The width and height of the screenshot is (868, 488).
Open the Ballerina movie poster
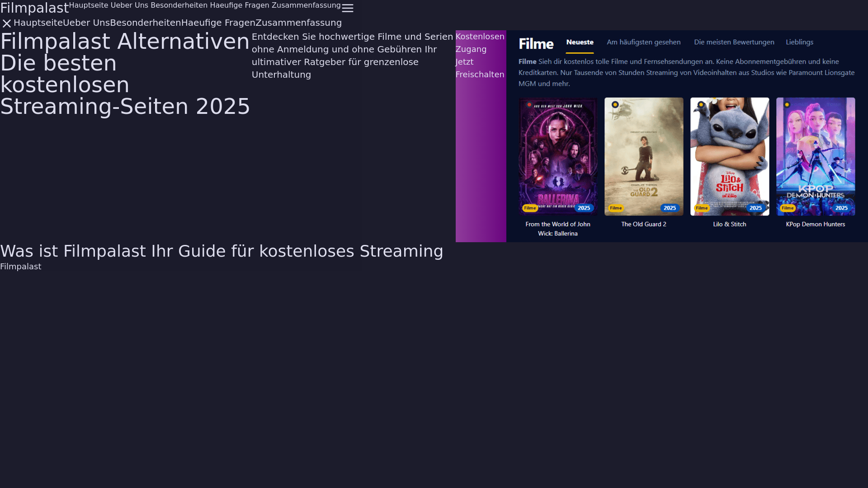tap(558, 156)
